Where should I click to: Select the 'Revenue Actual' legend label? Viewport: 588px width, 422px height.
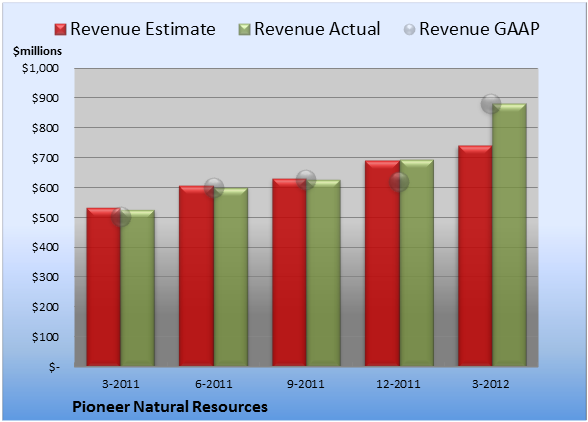(x=317, y=29)
